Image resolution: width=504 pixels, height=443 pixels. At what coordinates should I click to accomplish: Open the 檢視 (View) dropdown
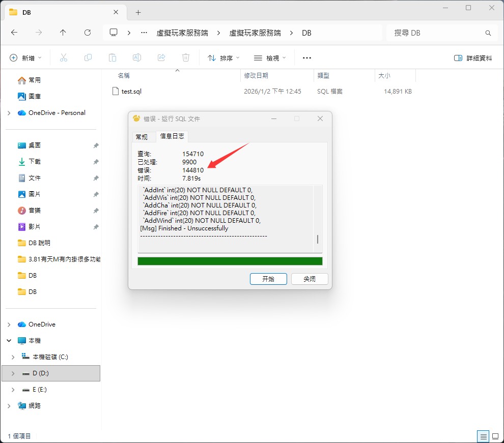tap(270, 58)
